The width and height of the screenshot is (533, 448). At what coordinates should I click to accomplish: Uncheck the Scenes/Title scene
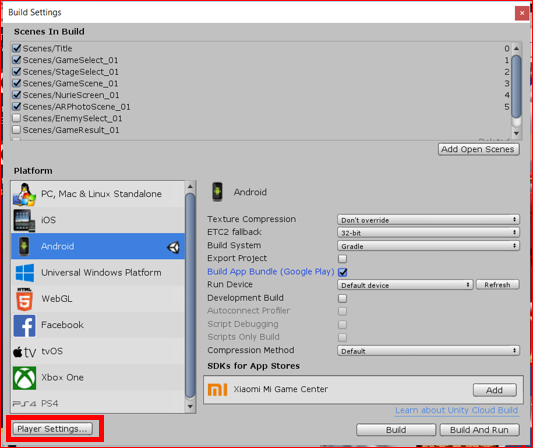(17, 48)
